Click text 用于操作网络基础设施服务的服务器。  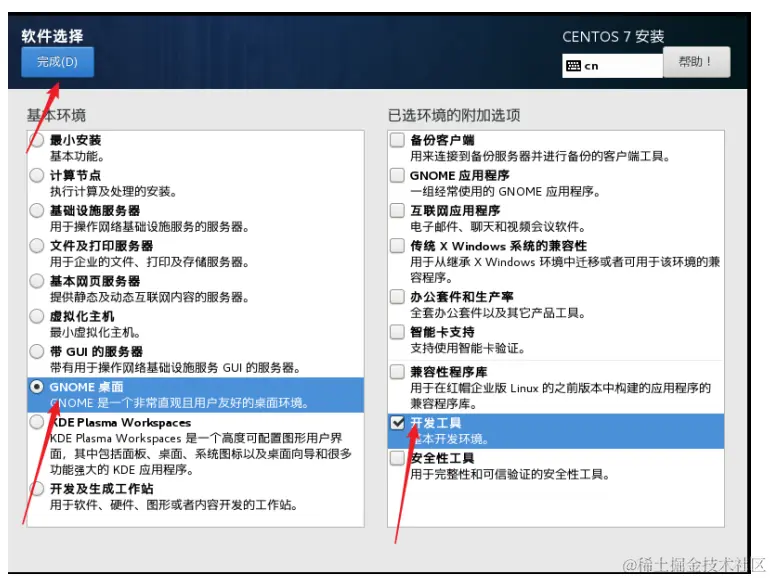[149, 227]
